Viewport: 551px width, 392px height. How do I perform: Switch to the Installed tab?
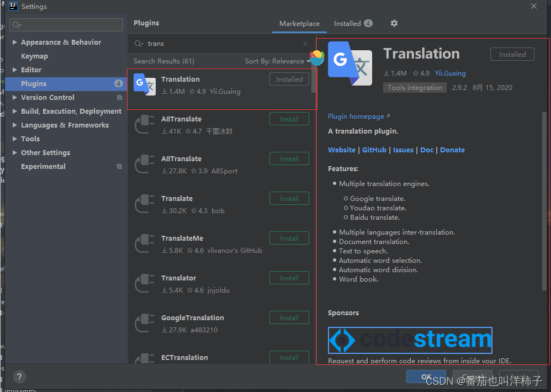coord(353,24)
